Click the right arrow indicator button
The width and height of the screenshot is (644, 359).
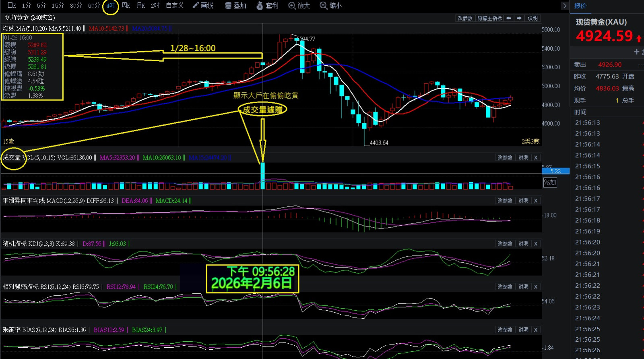[519, 18]
